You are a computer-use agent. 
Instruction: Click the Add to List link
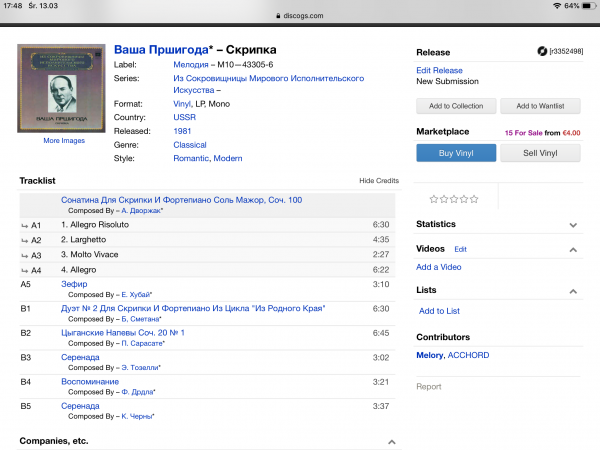tap(439, 311)
